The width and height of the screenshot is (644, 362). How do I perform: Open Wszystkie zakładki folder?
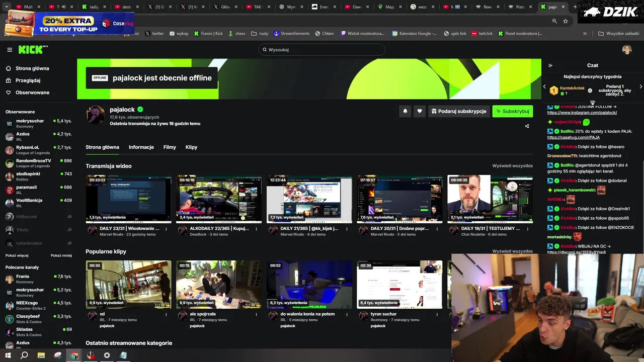coord(619,34)
